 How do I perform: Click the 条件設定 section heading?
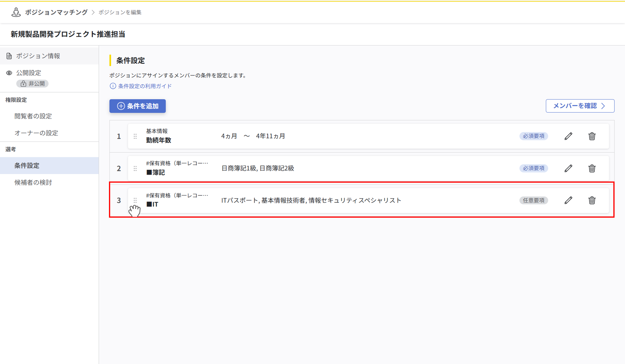tap(130, 60)
